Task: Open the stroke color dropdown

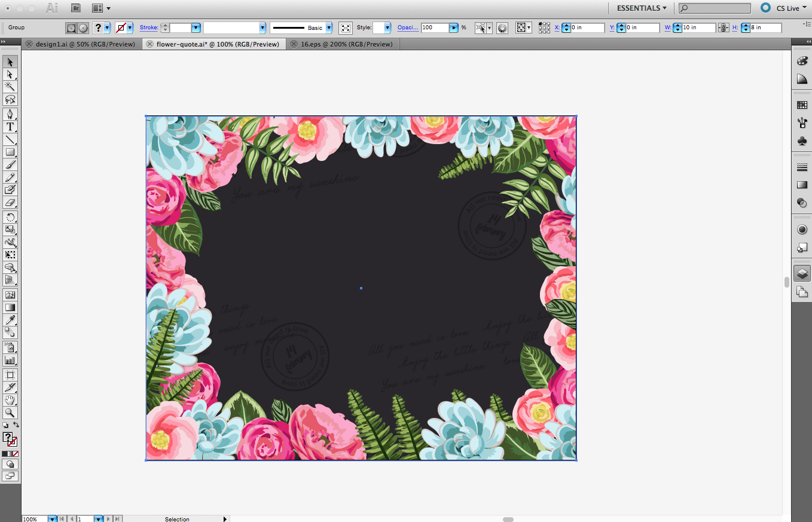Action: coord(130,28)
